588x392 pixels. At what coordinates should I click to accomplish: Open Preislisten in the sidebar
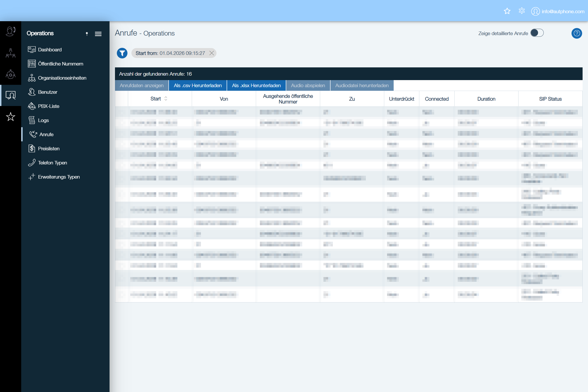[x=49, y=148]
